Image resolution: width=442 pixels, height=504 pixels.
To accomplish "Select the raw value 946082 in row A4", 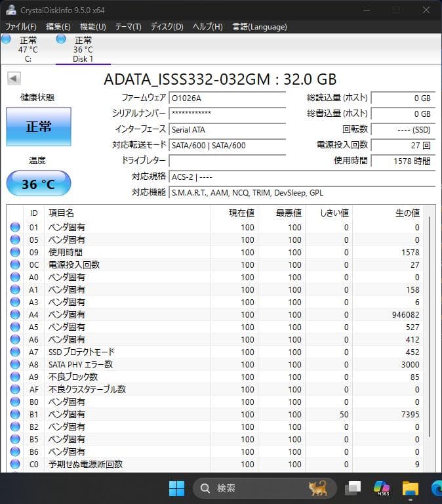I will pos(406,315).
